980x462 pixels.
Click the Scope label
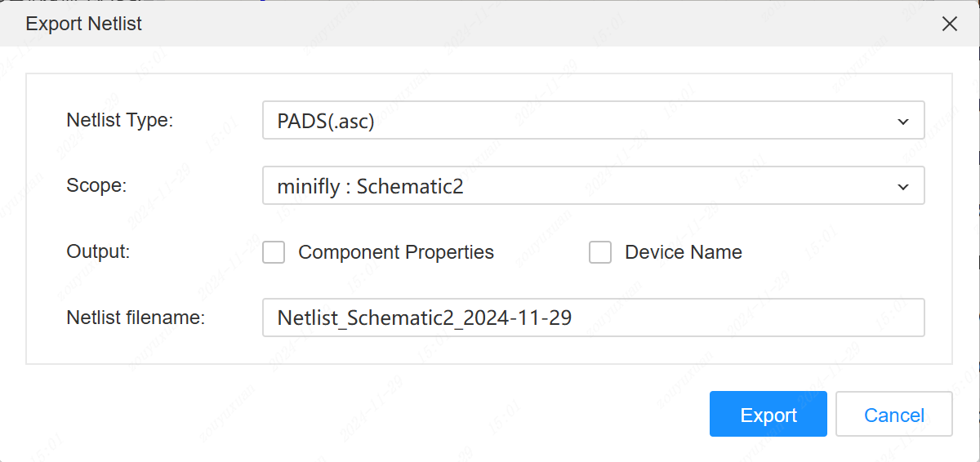(x=96, y=186)
